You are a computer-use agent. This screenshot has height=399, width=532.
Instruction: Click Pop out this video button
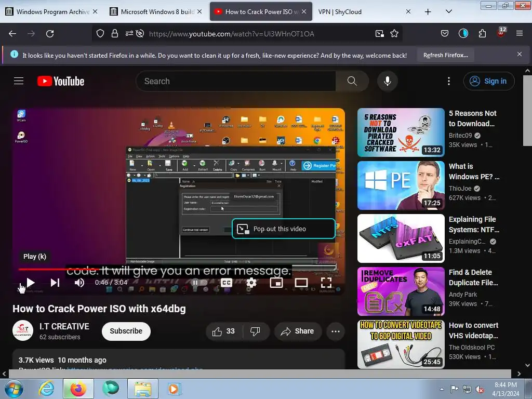284,229
